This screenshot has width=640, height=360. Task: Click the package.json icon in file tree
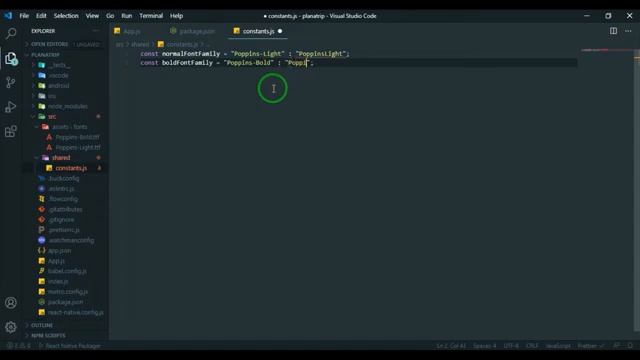point(42,302)
